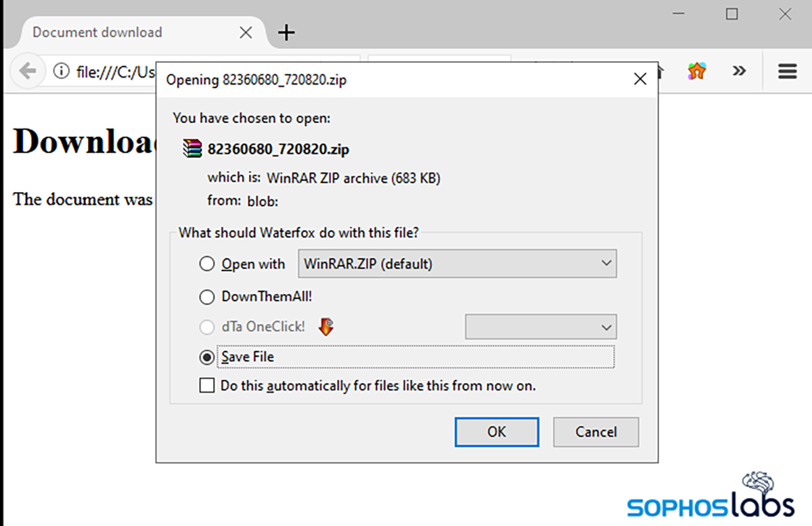The image size is (812, 526).
Task: Open the Waterfox hamburger menu
Action: click(x=787, y=71)
